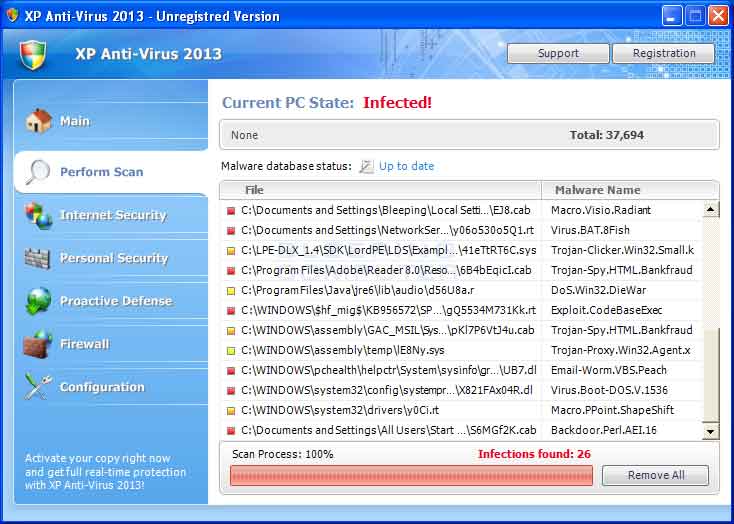Click the Proactive Defense globe arrow icon
This screenshot has width=734, height=524.
38,301
